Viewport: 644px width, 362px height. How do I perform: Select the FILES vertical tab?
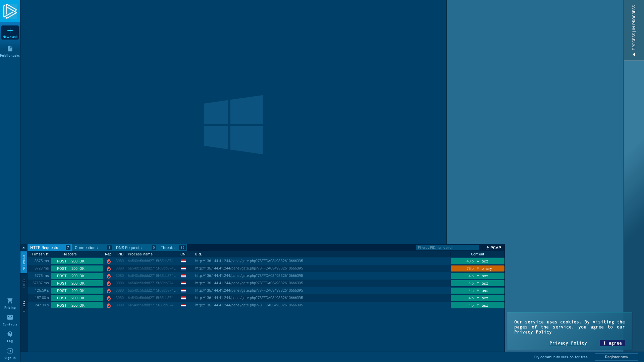(x=24, y=284)
